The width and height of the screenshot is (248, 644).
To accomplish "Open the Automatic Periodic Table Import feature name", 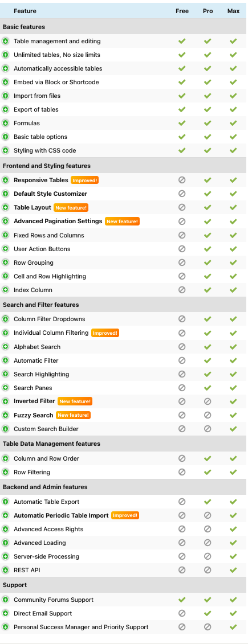I will (61, 515).
